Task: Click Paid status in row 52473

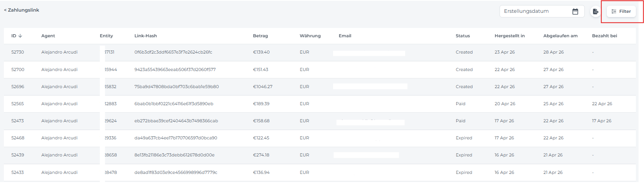Action: pyautogui.click(x=460, y=121)
